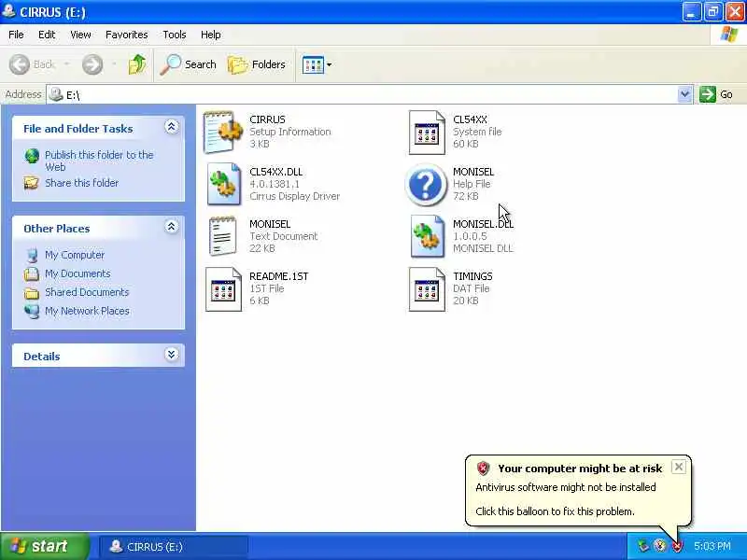Click Share this folder link

81,183
